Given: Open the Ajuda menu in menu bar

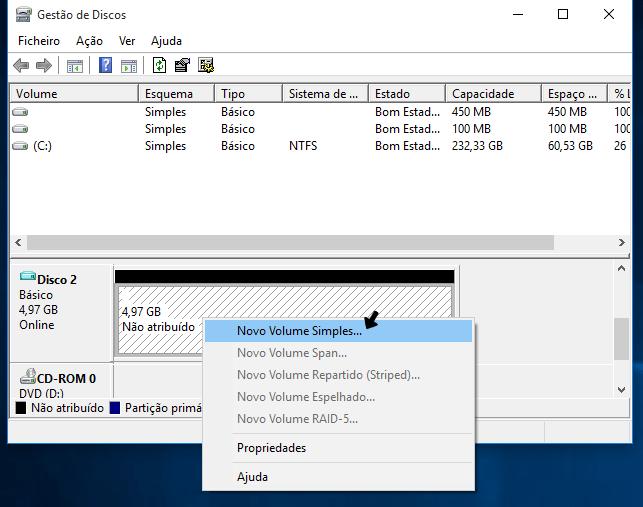Looking at the screenshot, I should coord(166,41).
